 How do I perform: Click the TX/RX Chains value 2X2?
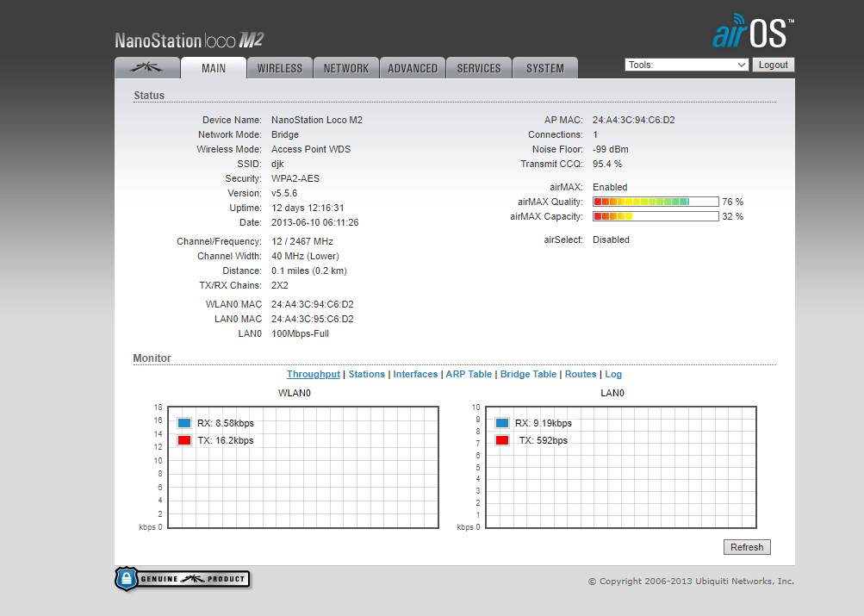pyautogui.click(x=280, y=285)
